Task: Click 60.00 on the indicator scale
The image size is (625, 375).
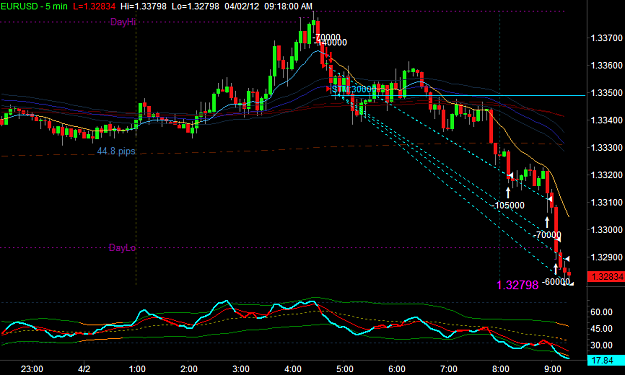Action: pos(601,312)
